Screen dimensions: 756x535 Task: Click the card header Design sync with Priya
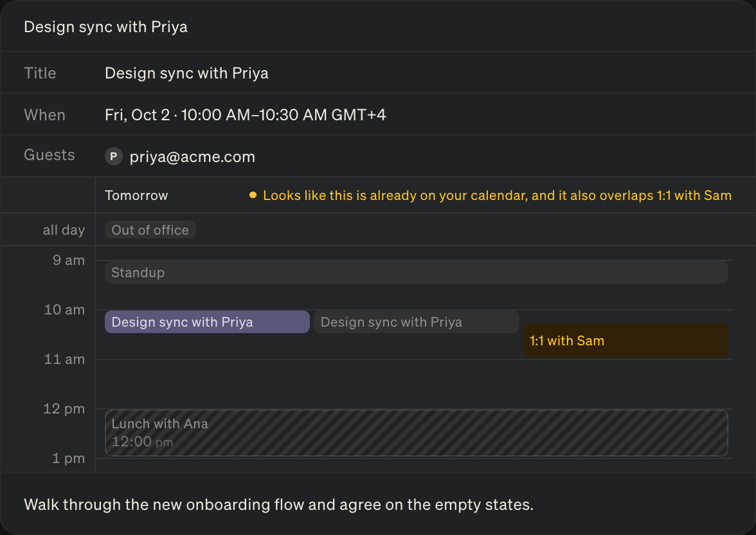[x=105, y=27]
